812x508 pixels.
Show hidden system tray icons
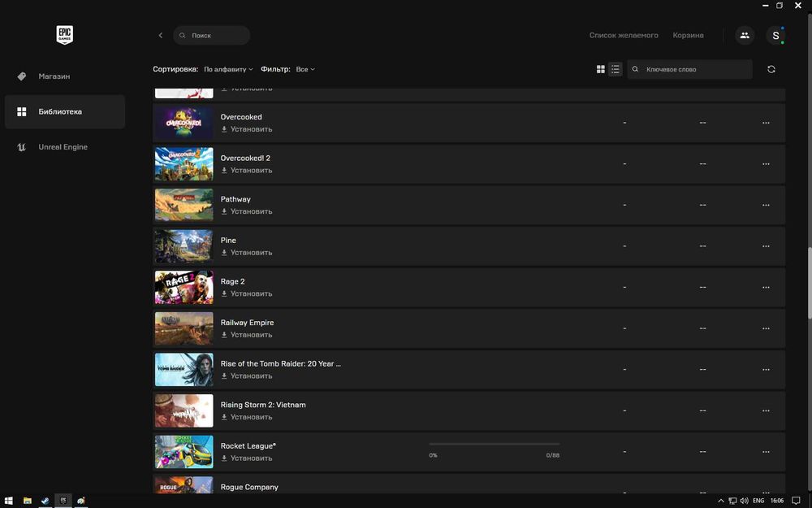[x=720, y=501]
